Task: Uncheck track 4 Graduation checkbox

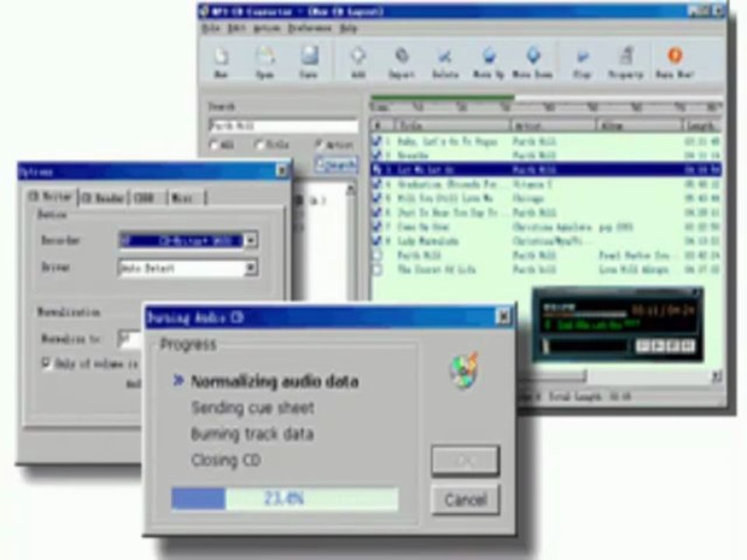Action: click(x=377, y=184)
